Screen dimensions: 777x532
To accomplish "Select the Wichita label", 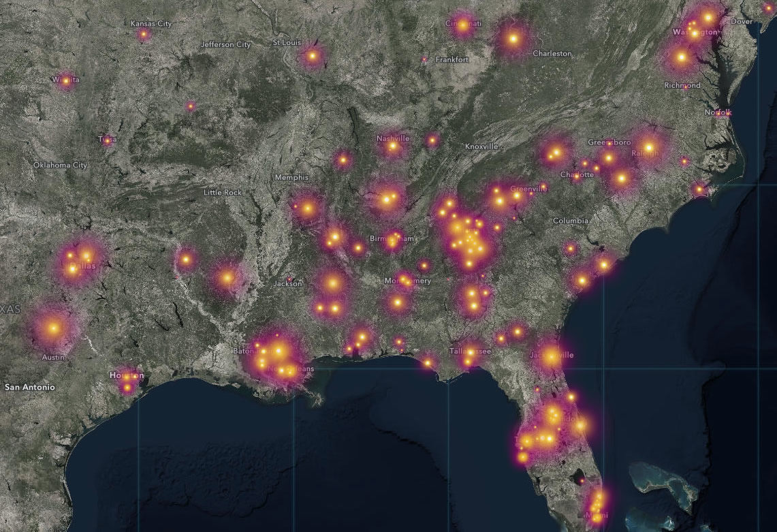I will 65,79.
